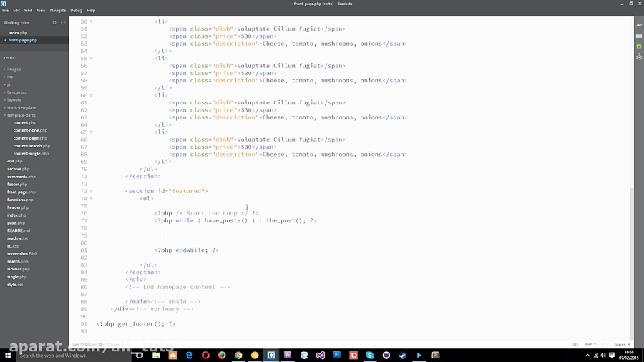This screenshot has height=362, width=644.
Task: Expand the inc folder
Action: click(9, 77)
